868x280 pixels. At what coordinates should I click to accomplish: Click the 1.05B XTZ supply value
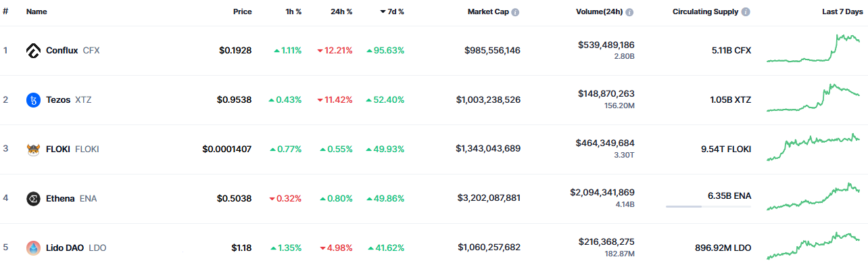(x=731, y=100)
